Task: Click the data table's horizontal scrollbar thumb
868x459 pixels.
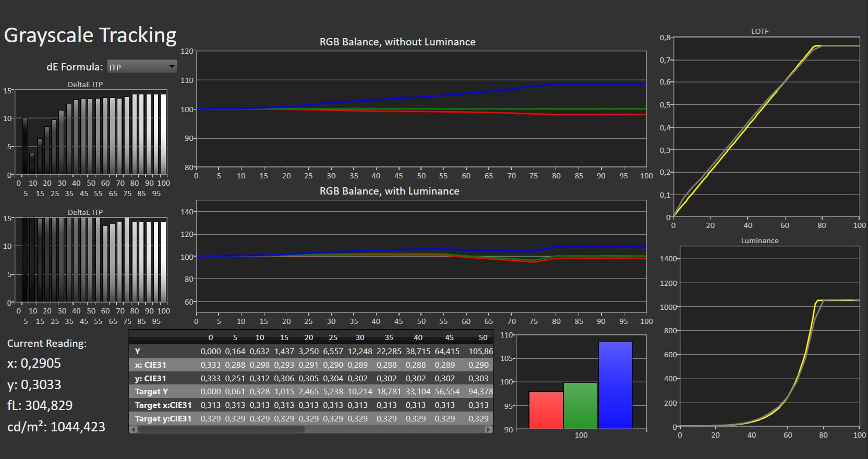Action: point(221,429)
